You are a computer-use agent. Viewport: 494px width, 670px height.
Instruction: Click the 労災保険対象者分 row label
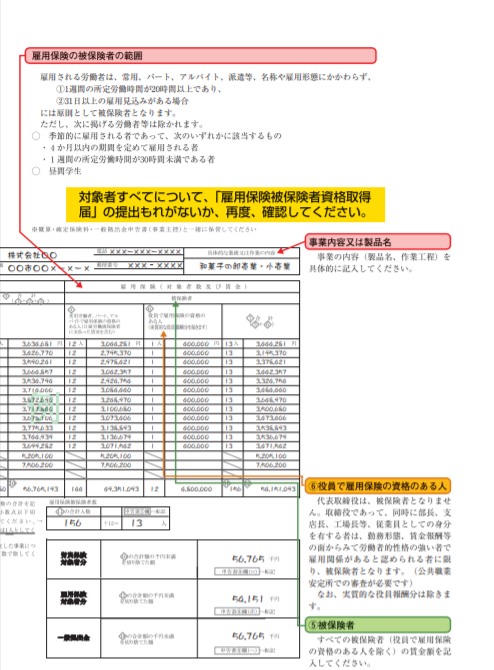(x=74, y=559)
